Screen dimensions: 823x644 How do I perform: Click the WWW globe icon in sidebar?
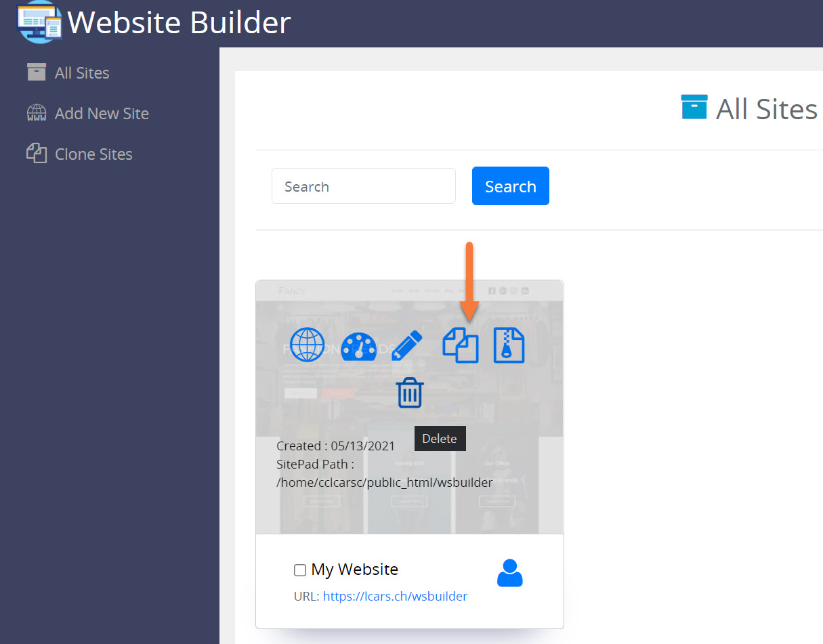click(x=37, y=113)
